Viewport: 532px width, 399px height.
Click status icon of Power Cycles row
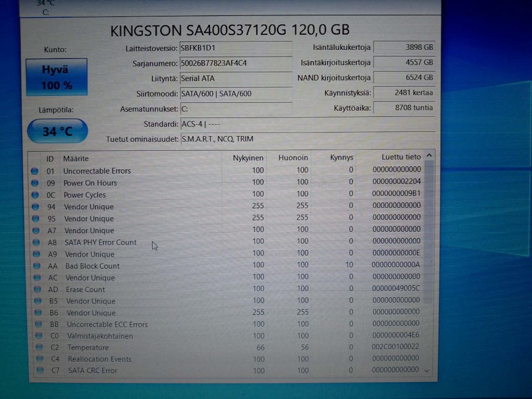click(35, 195)
